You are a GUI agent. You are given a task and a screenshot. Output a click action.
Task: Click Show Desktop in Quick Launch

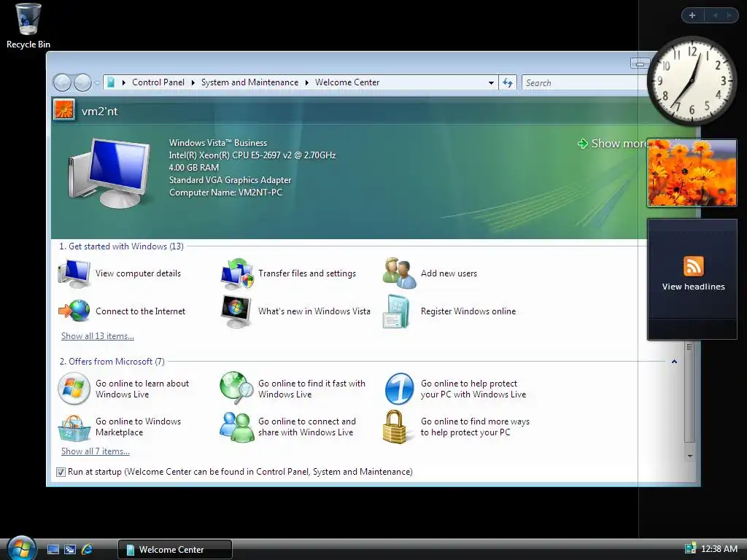53,550
